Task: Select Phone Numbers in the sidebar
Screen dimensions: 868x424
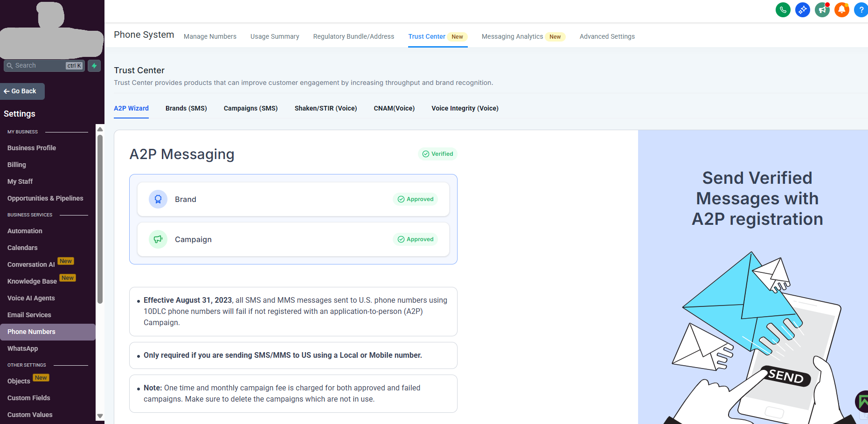Action: [x=48, y=332]
